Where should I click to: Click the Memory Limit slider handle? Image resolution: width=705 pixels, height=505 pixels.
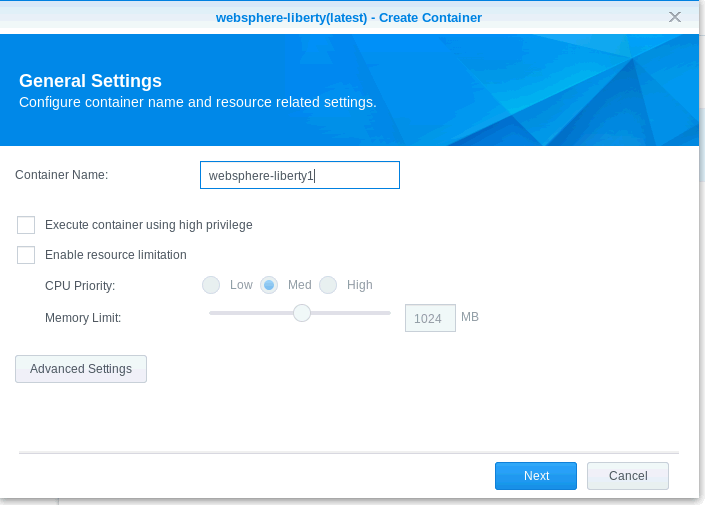tap(301, 313)
